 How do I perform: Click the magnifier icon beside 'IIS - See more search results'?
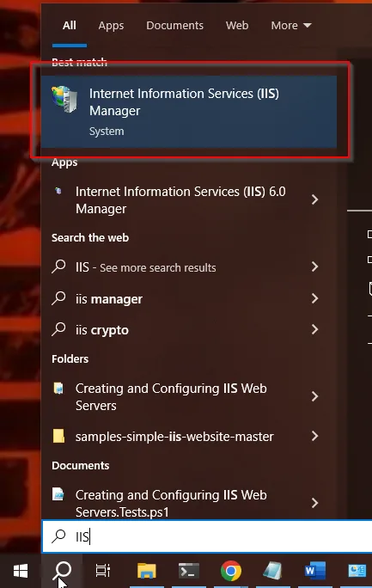click(58, 267)
